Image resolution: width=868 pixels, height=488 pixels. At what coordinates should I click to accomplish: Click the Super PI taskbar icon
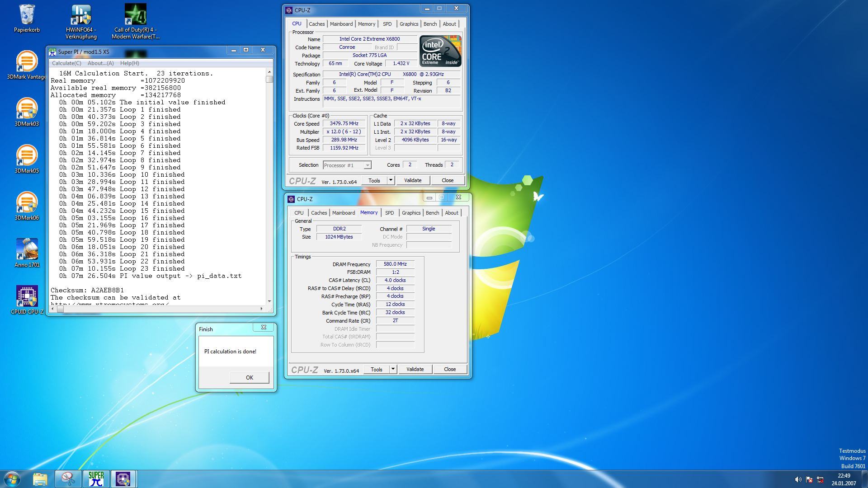point(96,479)
